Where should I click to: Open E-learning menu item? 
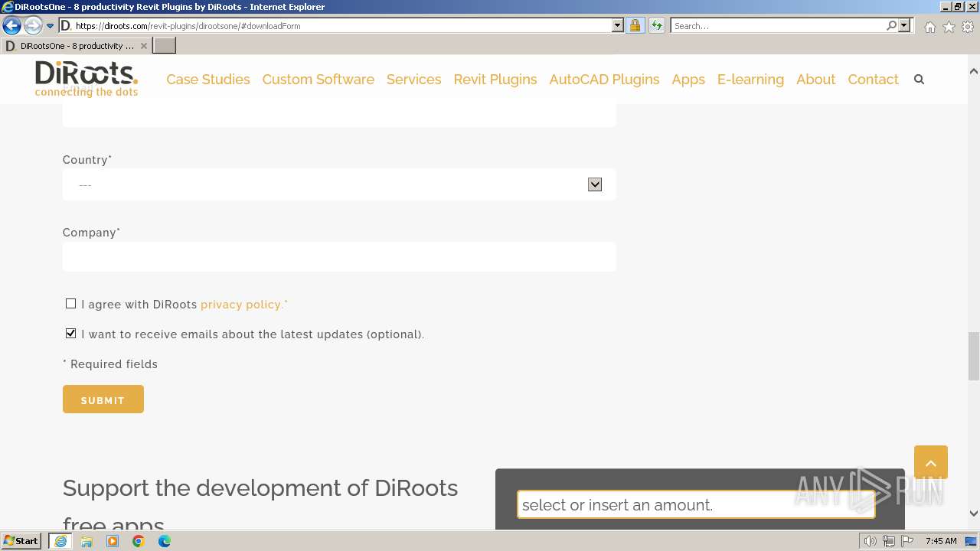point(750,80)
